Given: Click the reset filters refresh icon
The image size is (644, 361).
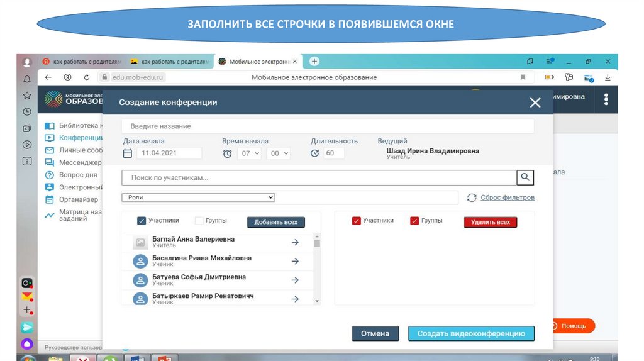Looking at the screenshot, I should pyautogui.click(x=472, y=197).
